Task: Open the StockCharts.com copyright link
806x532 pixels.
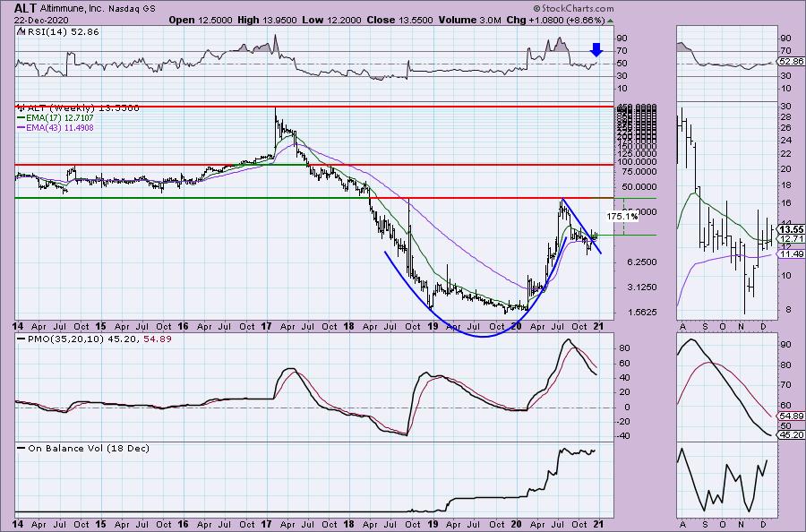Action: (573, 8)
